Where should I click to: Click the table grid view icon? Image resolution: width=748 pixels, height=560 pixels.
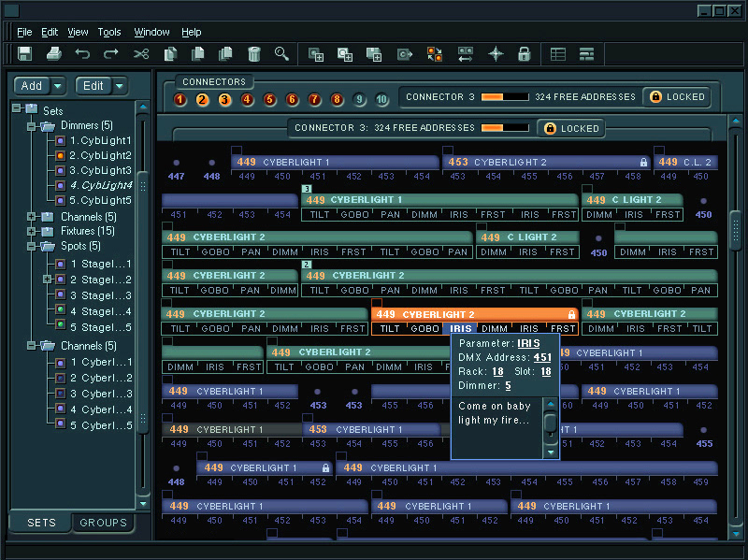557,54
